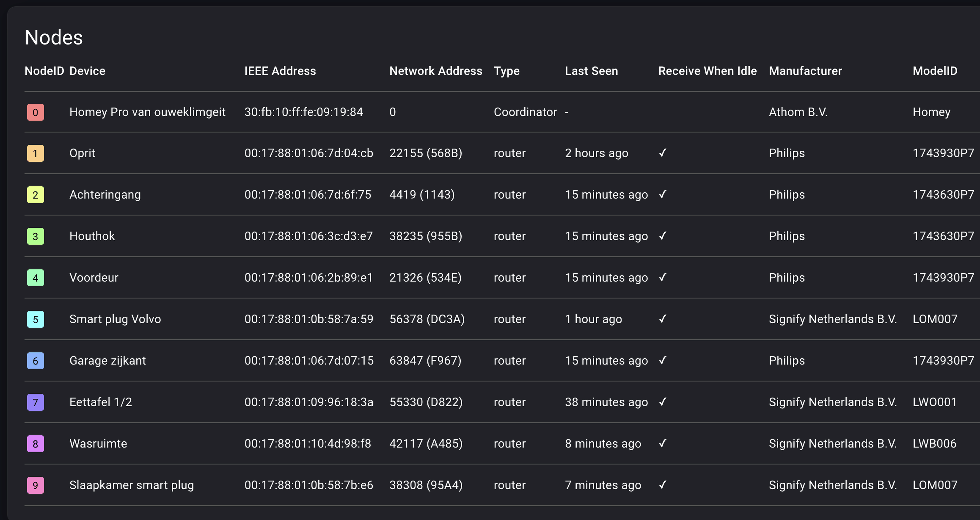Image resolution: width=980 pixels, height=520 pixels.
Task: Click the Manufacturer column header
Action: [805, 71]
